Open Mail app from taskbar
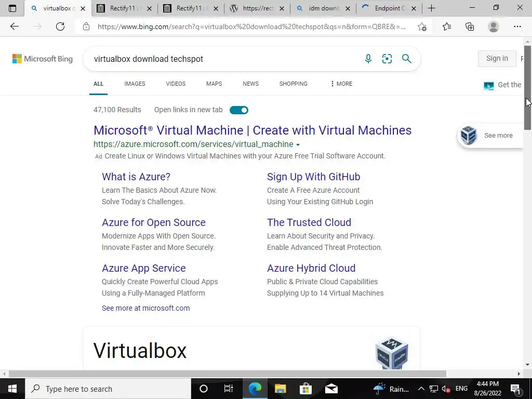This screenshot has height=399, width=532. [x=331, y=389]
